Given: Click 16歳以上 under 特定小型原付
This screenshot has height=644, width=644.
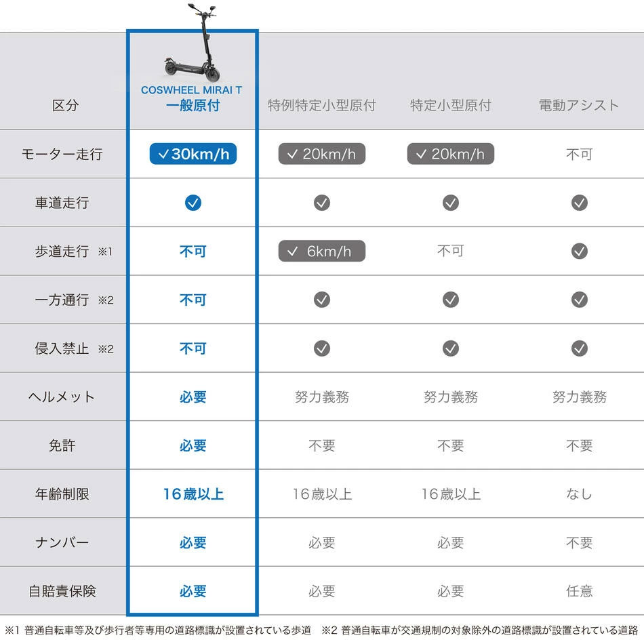Looking at the screenshot, I should coord(451,494).
